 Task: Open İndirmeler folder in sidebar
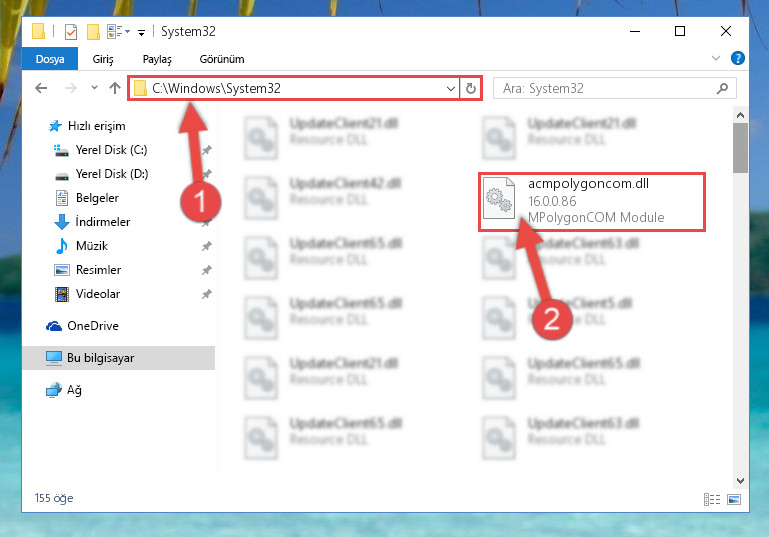tap(92, 222)
